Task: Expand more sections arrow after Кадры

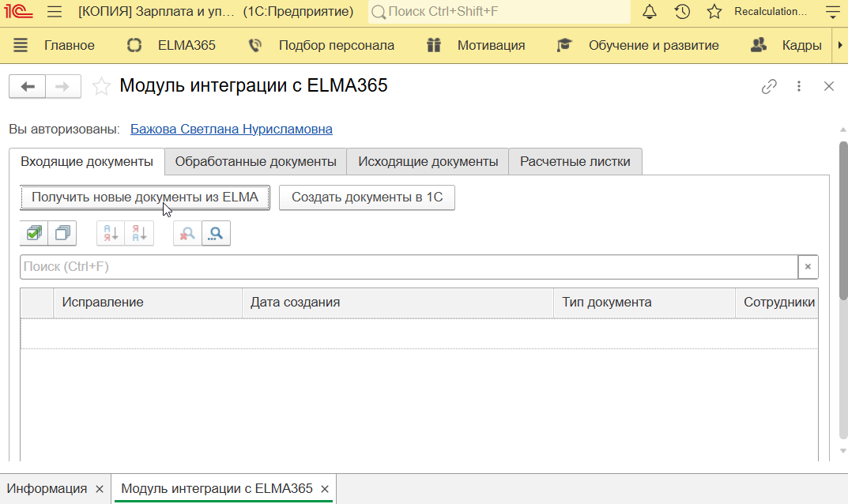Action: (x=840, y=46)
